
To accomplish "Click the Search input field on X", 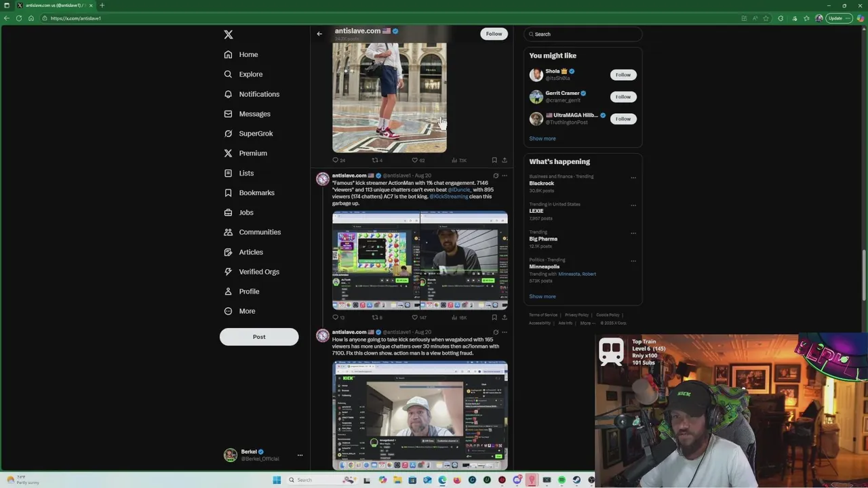I will tap(583, 34).
